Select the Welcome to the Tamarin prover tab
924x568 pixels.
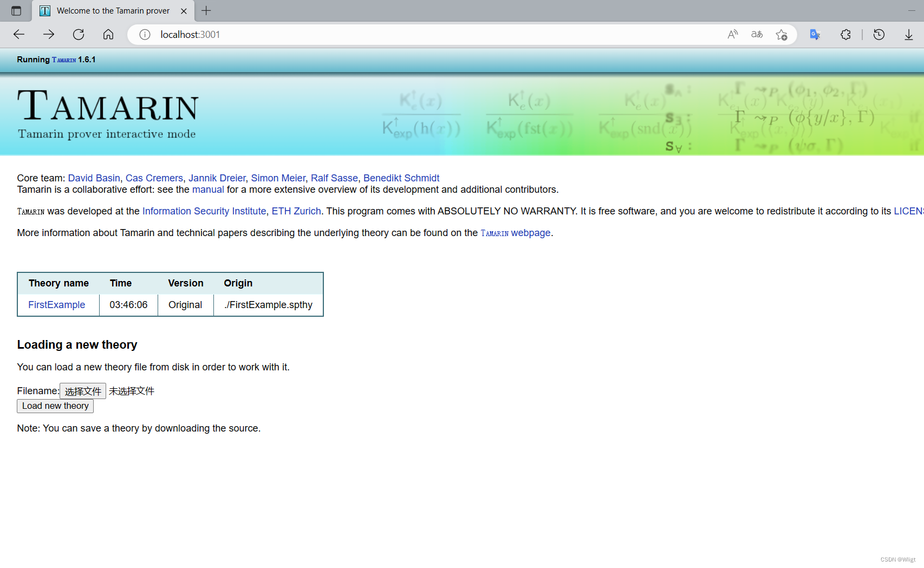point(113,11)
